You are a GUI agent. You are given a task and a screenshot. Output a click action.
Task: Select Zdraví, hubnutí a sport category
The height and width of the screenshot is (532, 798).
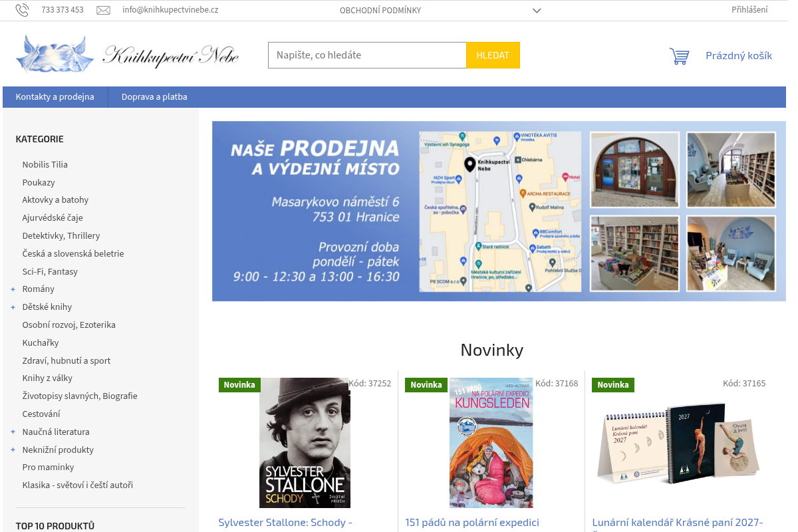tap(66, 361)
